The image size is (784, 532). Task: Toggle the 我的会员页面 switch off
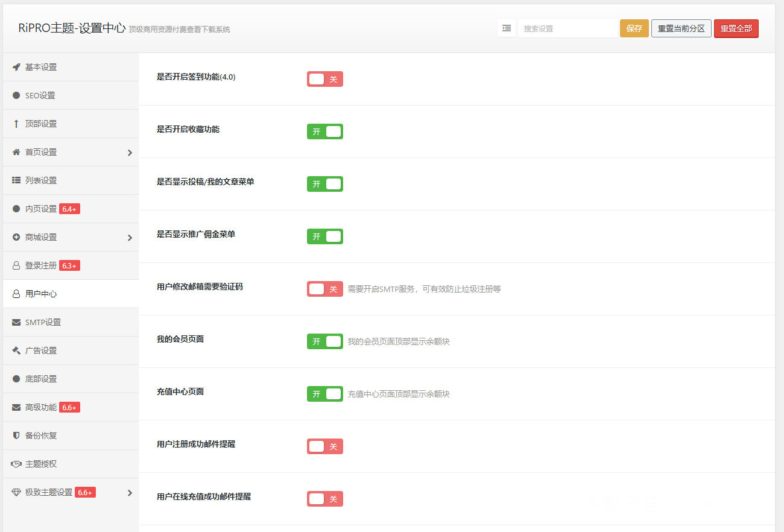click(x=325, y=341)
